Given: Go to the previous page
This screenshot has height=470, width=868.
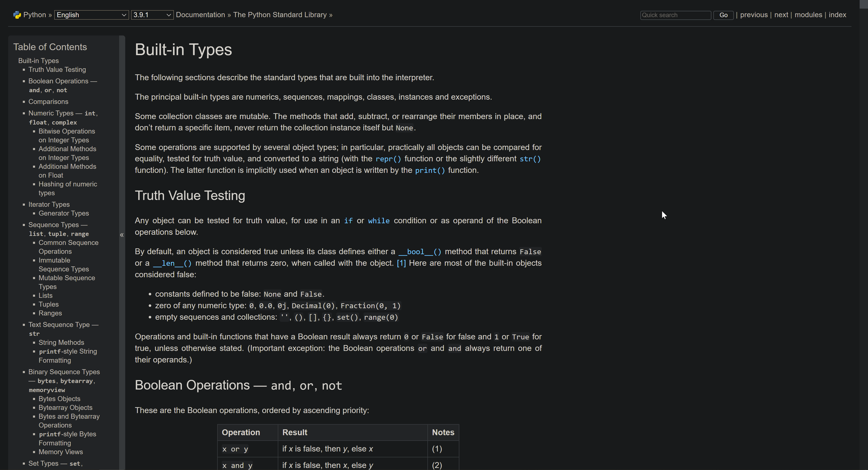Looking at the screenshot, I should coord(753,15).
